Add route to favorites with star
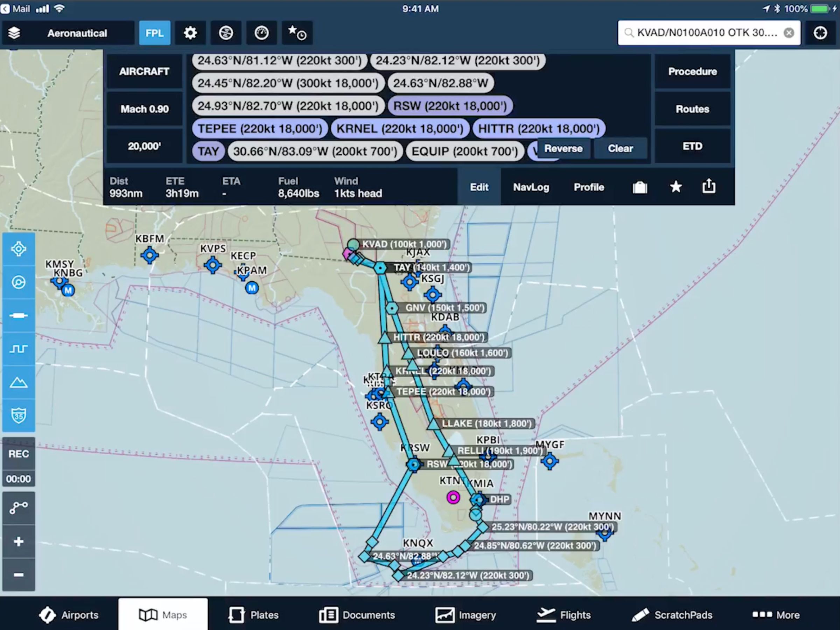The image size is (840, 630). coord(675,187)
